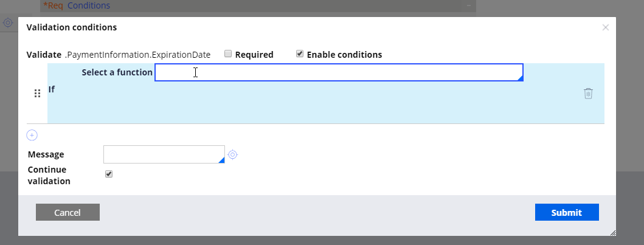Focus the Select a function text field

339,72
